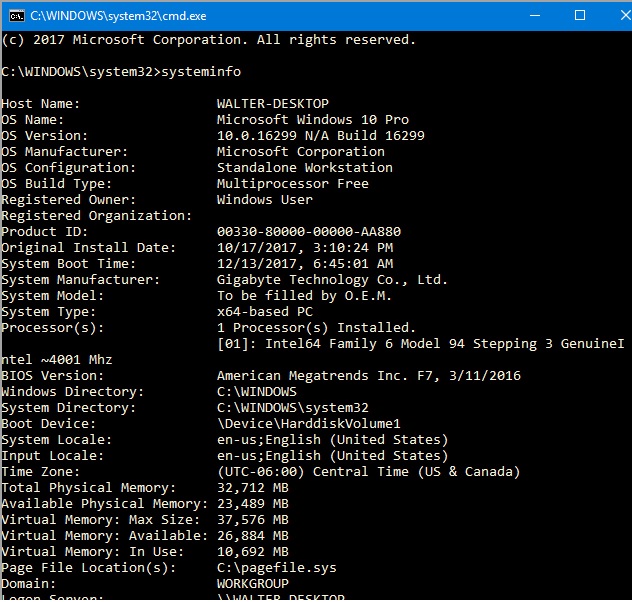Click the typed systeminfo command
The image size is (632, 602).
click(200, 72)
